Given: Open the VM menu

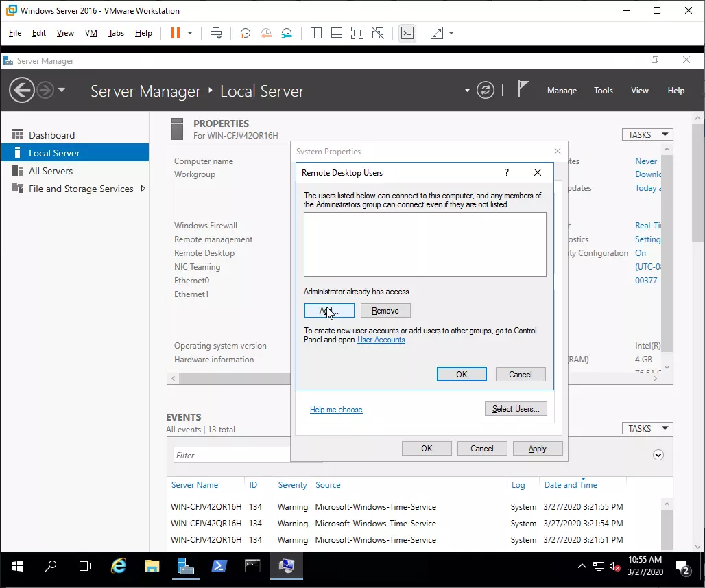Looking at the screenshot, I should click(x=91, y=33).
